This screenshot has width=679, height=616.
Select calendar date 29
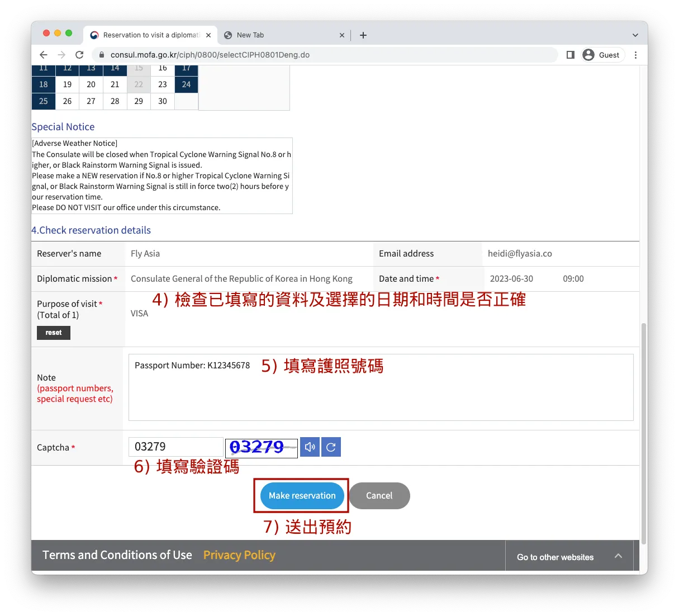[139, 101]
